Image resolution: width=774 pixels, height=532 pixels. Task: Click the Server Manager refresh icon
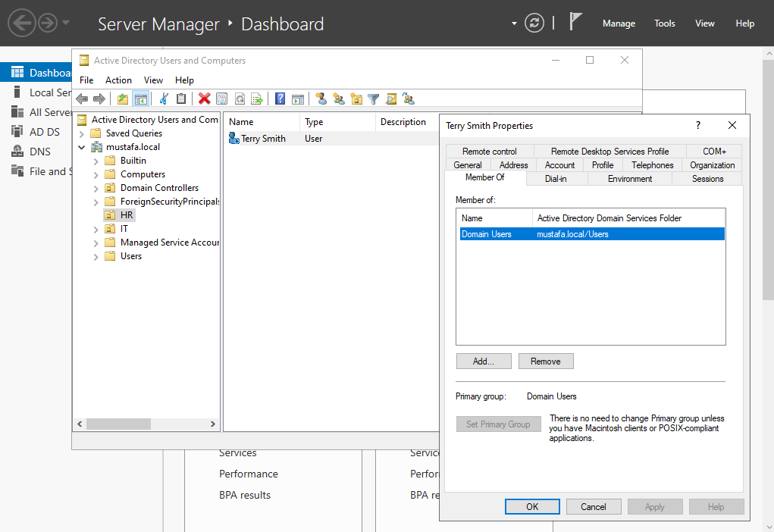[534, 23]
